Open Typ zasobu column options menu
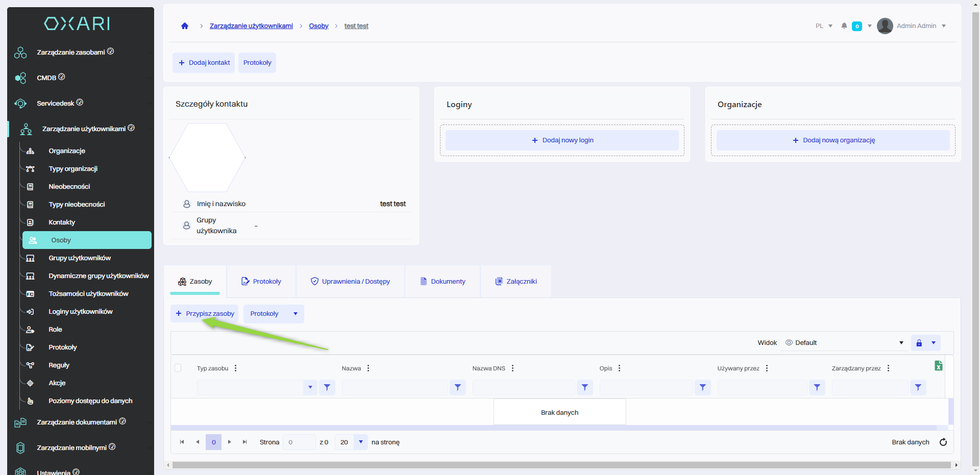The width and height of the screenshot is (980, 475). [235, 368]
